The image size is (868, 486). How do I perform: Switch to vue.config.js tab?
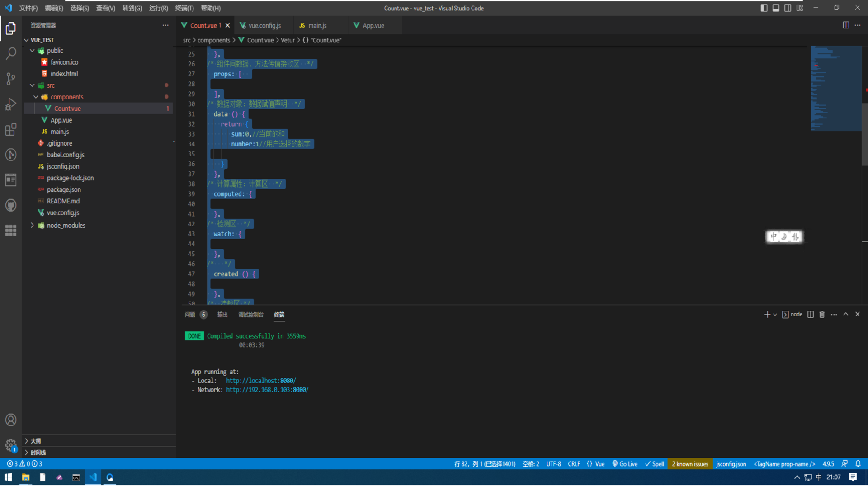pos(264,25)
